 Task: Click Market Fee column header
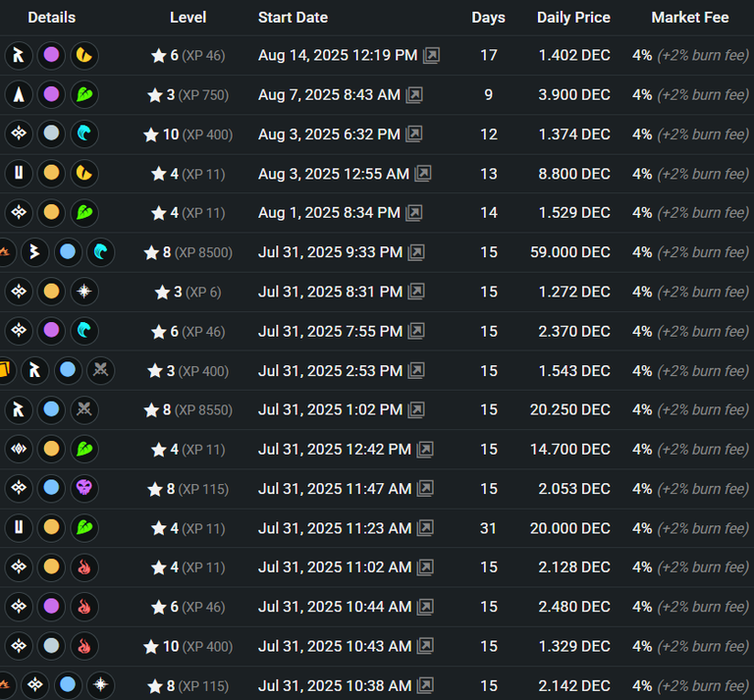(x=689, y=18)
